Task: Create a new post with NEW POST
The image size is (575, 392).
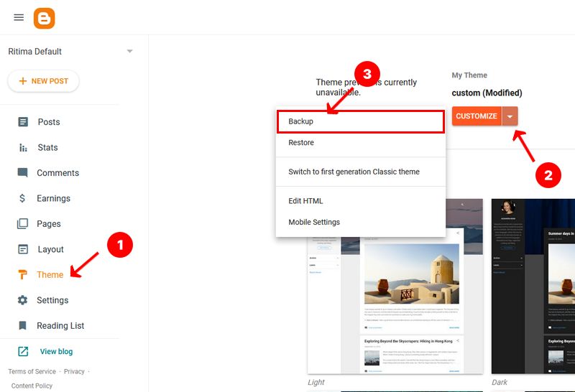Action: pos(43,81)
